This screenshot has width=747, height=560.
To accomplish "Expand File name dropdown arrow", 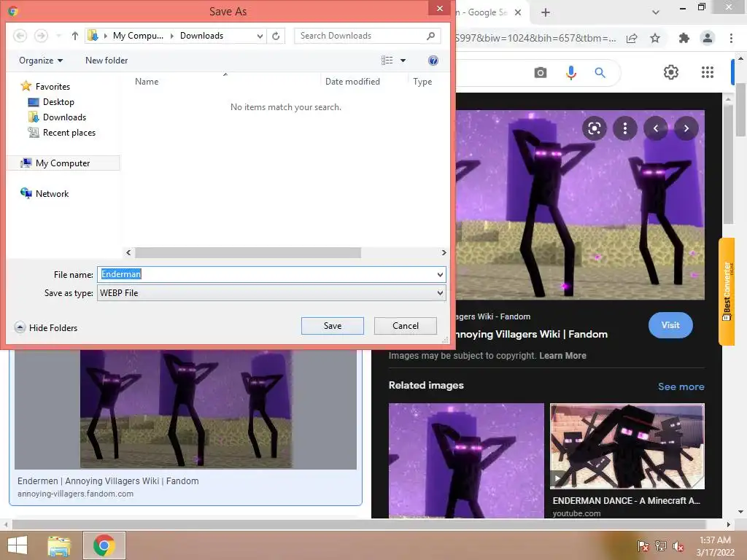I will click(440, 274).
